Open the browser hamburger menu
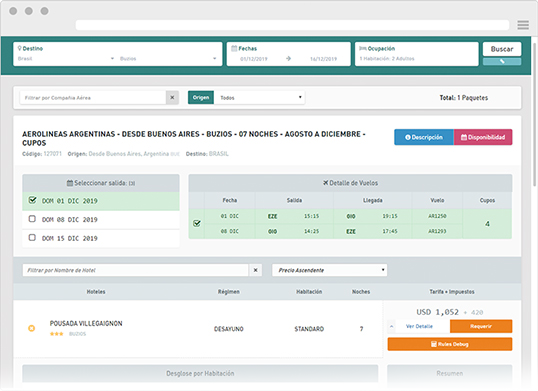The width and height of the screenshot is (538, 391). [523, 25]
